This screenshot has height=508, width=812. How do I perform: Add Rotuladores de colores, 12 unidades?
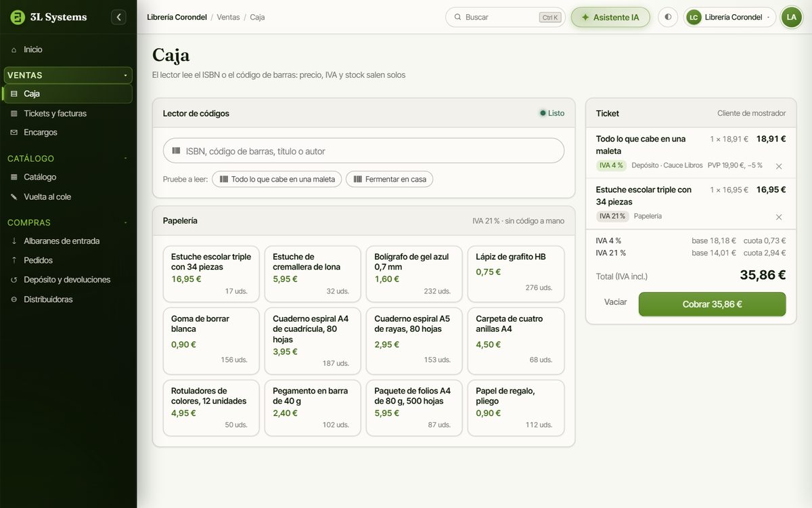(211, 408)
